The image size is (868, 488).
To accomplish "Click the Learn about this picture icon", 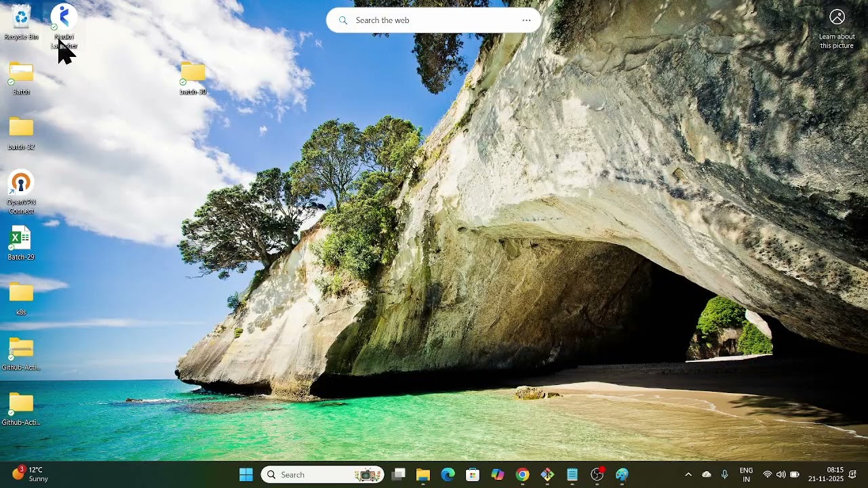I will tap(837, 28).
